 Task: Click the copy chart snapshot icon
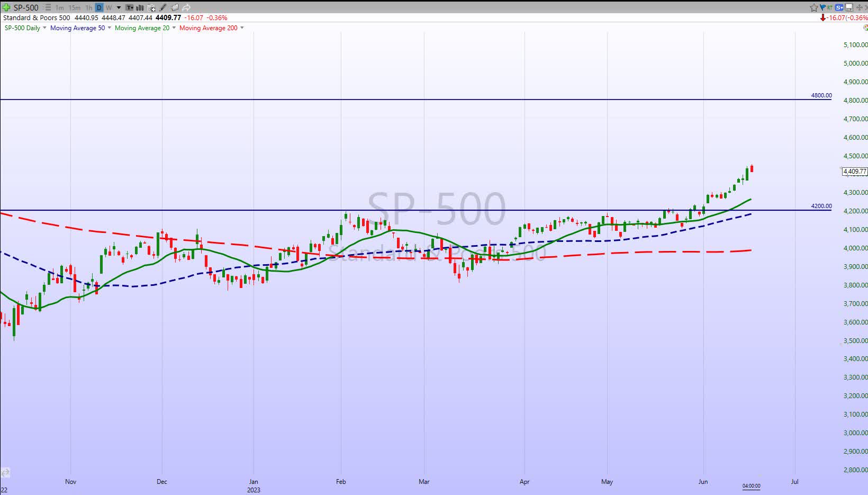click(x=175, y=7)
